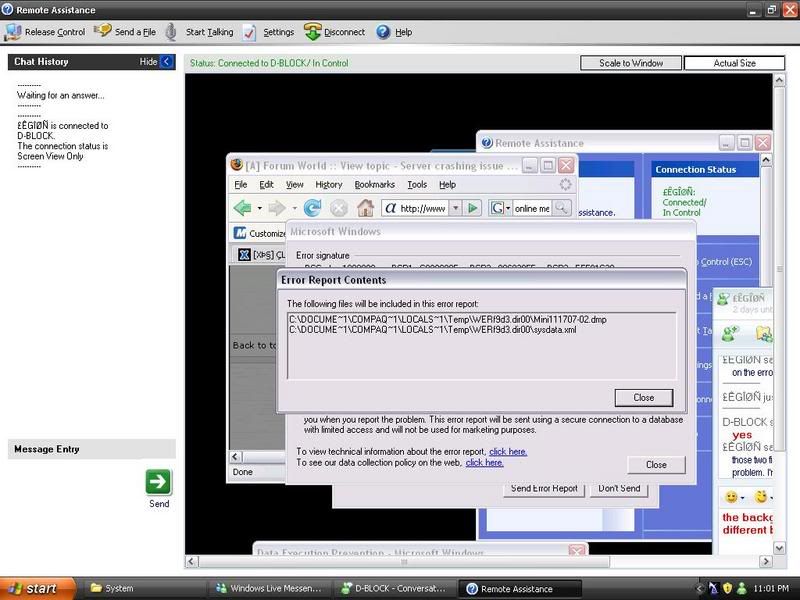800x600 pixels.
Task: Open the Forward history dropdown arrow
Action: point(294,208)
